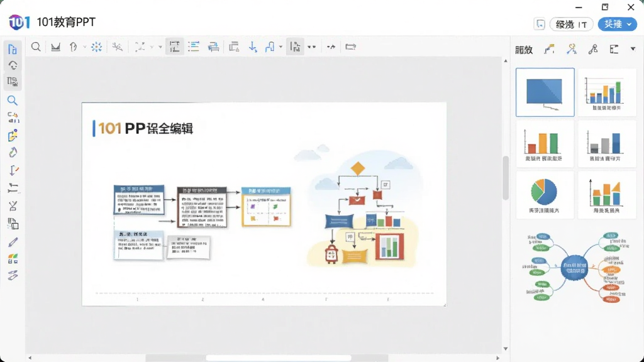
Task: Select the red, orange and green bar chart thumbnail
Action: pos(545,144)
